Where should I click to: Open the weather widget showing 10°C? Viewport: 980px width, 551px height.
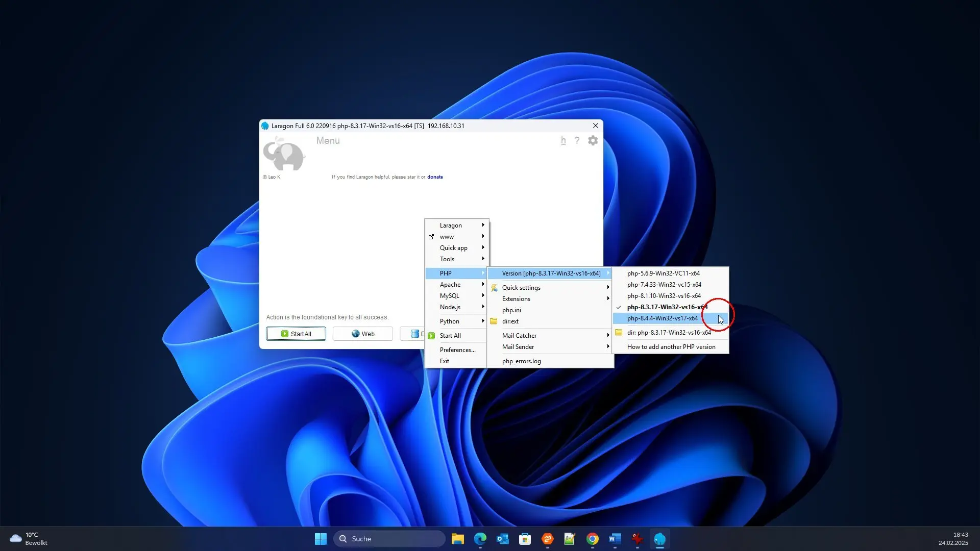29,539
